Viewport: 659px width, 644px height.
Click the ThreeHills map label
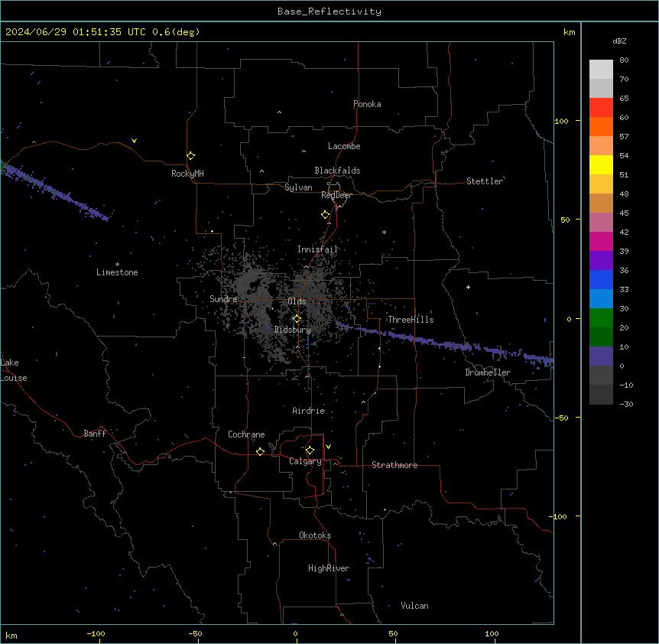(411, 320)
